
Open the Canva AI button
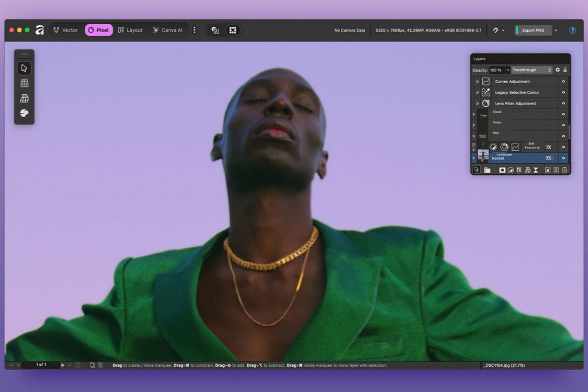click(x=168, y=30)
